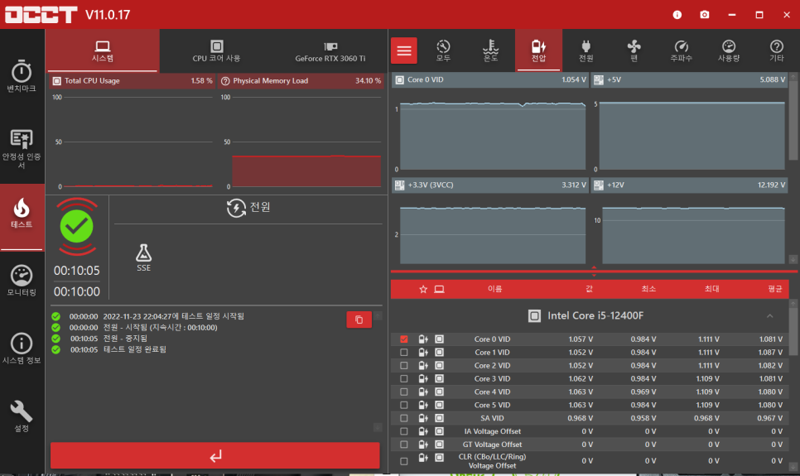The image size is (800, 476).
Task: Check the Core 5 VID checkbox
Action: coord(404,405)
